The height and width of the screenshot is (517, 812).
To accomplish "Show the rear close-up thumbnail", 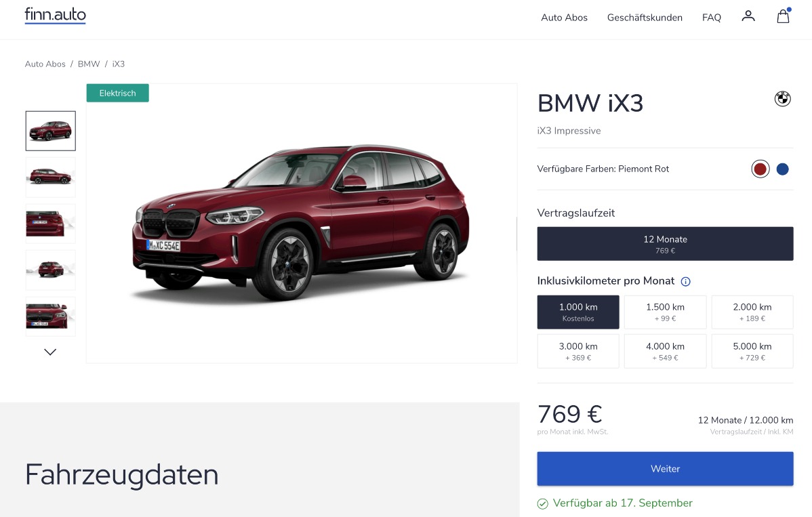I will click(51, 224).
